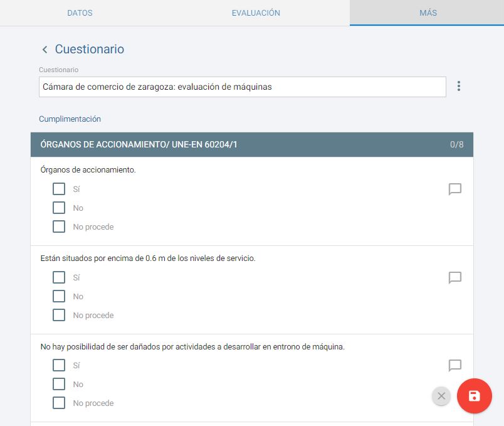Switch to the DATOS tab
The width and height of the screenshot is (504, 426).
(80, 13)
